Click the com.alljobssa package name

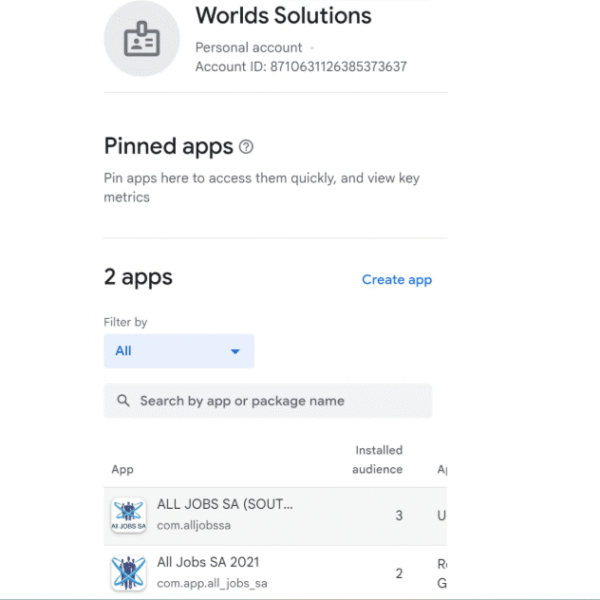(x=201, y=526)
